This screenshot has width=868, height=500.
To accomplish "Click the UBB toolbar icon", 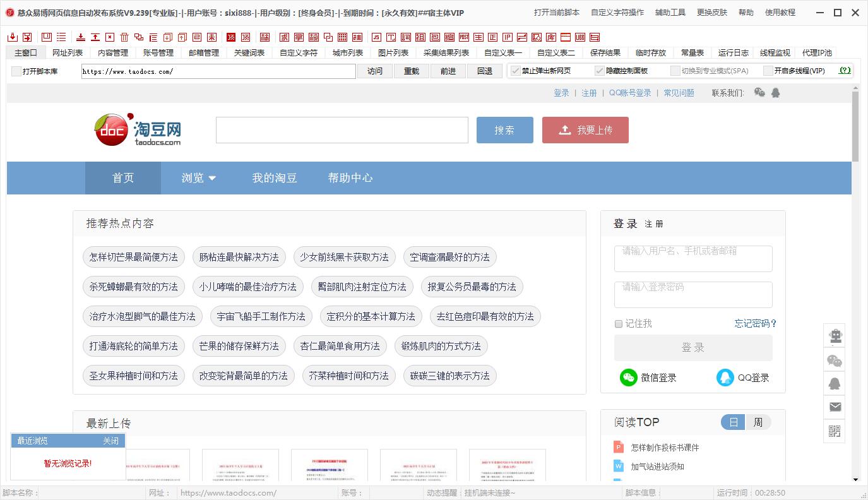I will 580,37.
